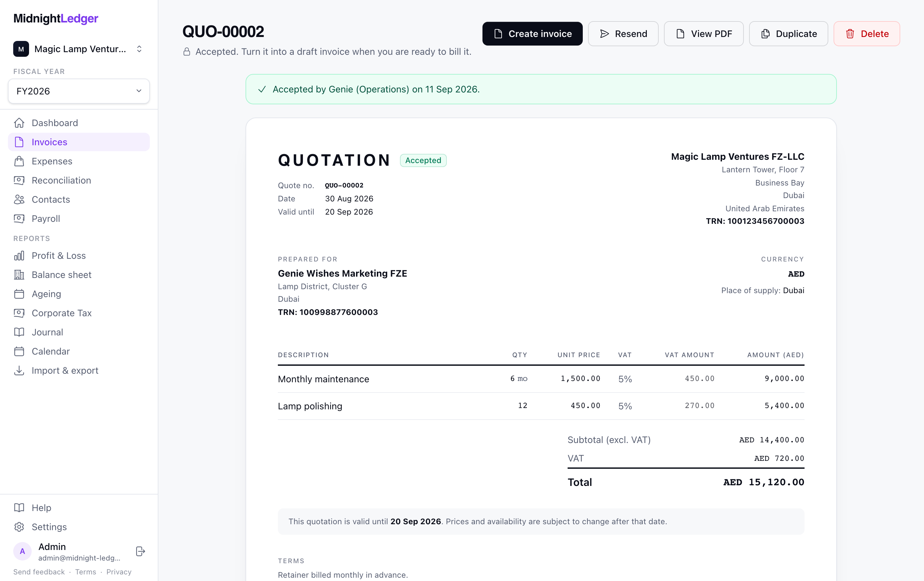Click the Reconciliation icon in sidebar
Image resolution: width=924 pixels, height=581 pixels.
click(x=19, y=180)
